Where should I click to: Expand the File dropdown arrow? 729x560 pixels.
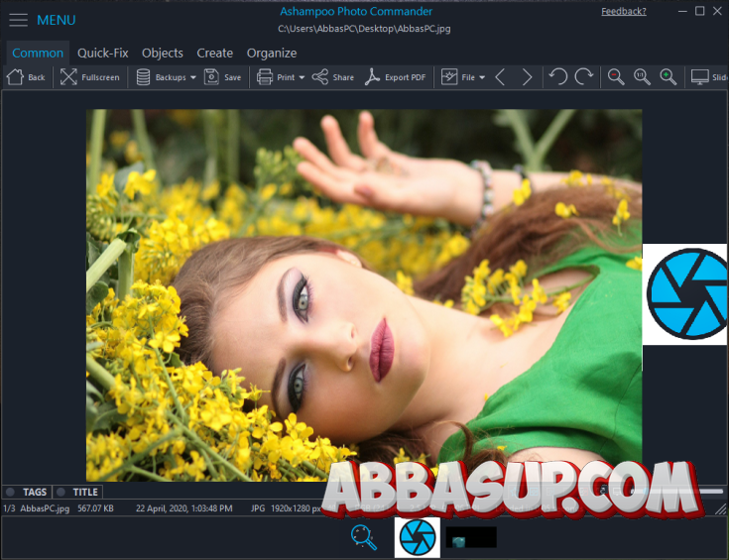(x=482, y=77)
